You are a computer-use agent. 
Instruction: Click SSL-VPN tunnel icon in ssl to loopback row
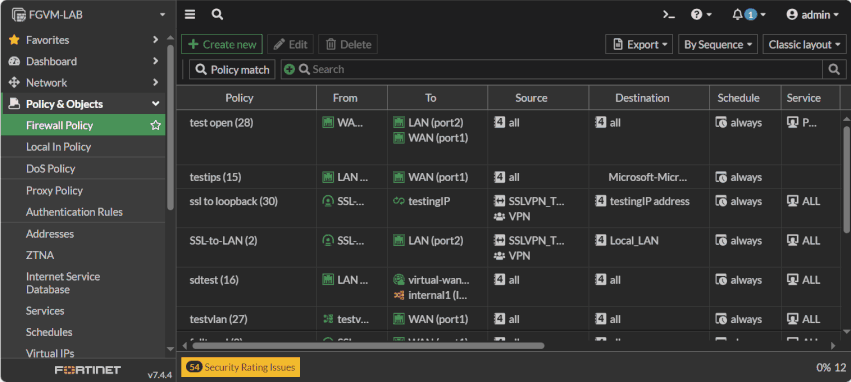(328, 201)
